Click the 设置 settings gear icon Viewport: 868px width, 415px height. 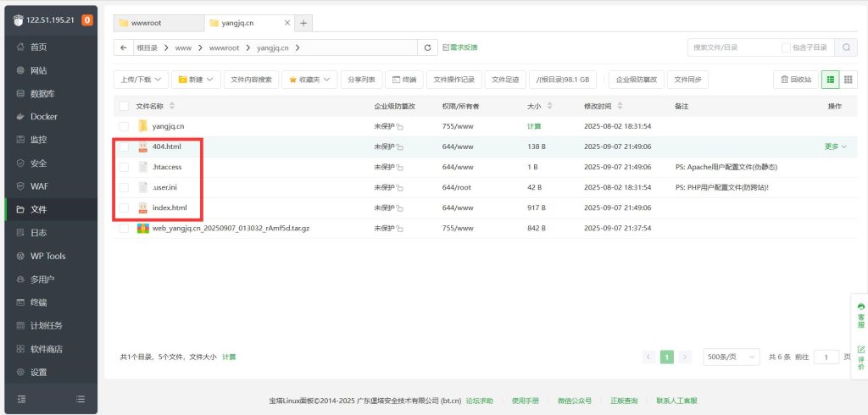click(x=20, y=373)
